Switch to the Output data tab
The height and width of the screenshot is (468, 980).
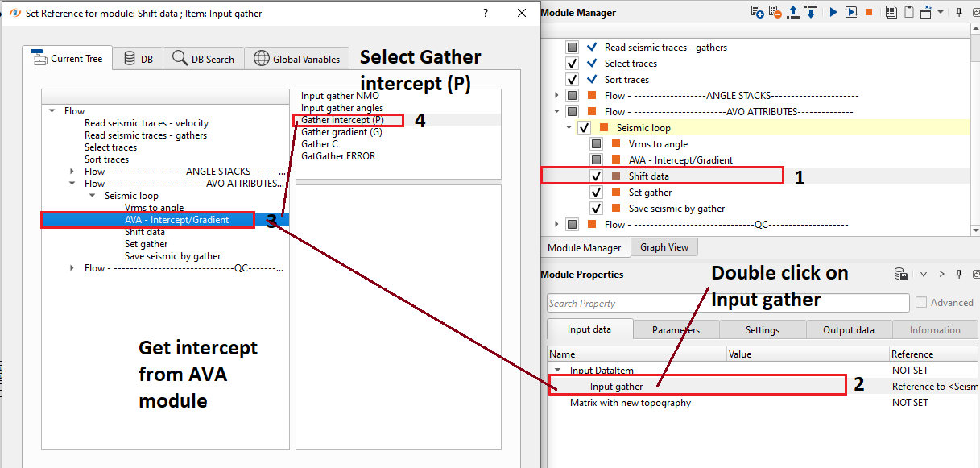point(849,329)
